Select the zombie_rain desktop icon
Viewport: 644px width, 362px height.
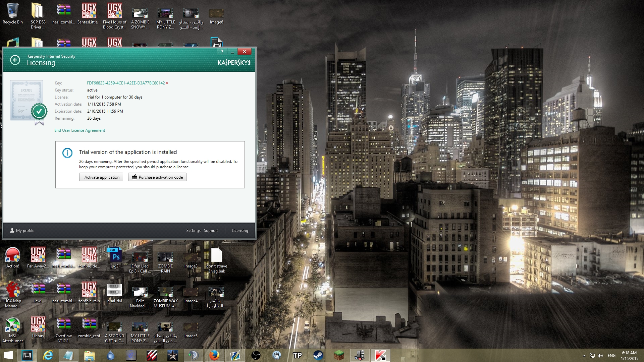89,292
